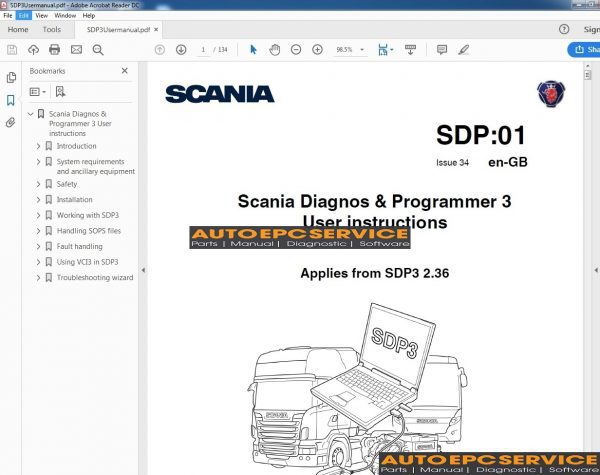600x475 pixels.
Task: Expand the System requirements bookmark
Action: pyautogui.click(x=38, y=162)
